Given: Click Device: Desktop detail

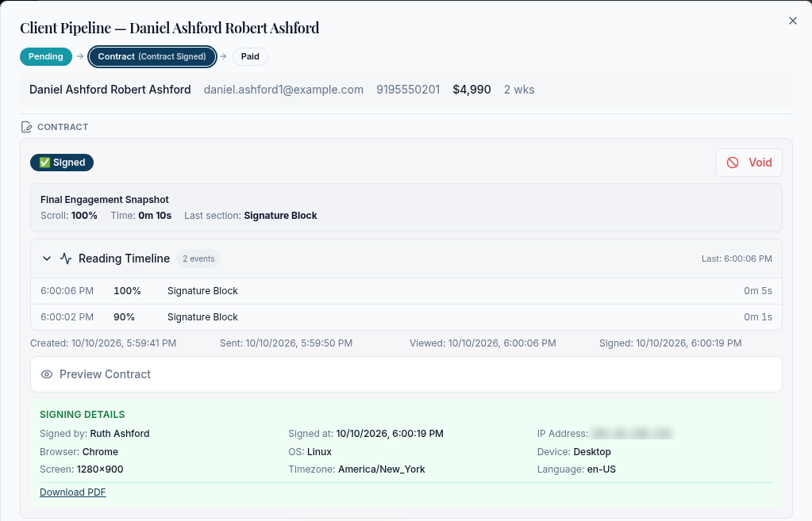Looking at the screenshot, I should 574,452.
